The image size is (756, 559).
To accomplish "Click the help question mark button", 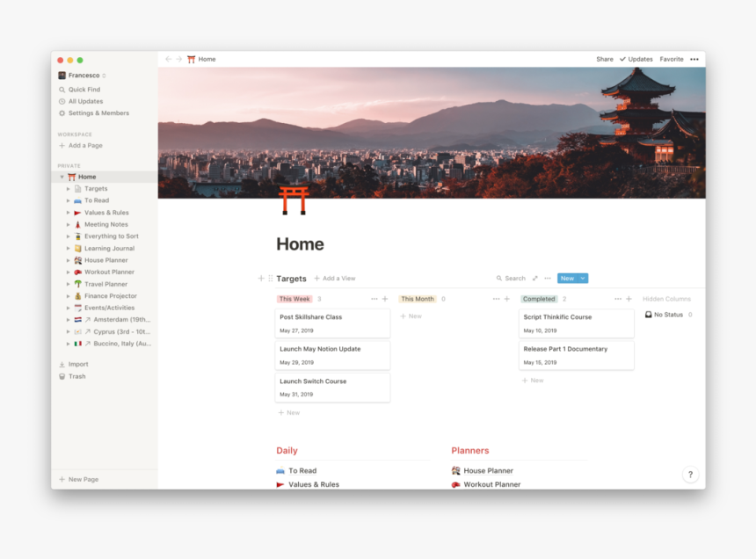I will [x=690, y=475].
